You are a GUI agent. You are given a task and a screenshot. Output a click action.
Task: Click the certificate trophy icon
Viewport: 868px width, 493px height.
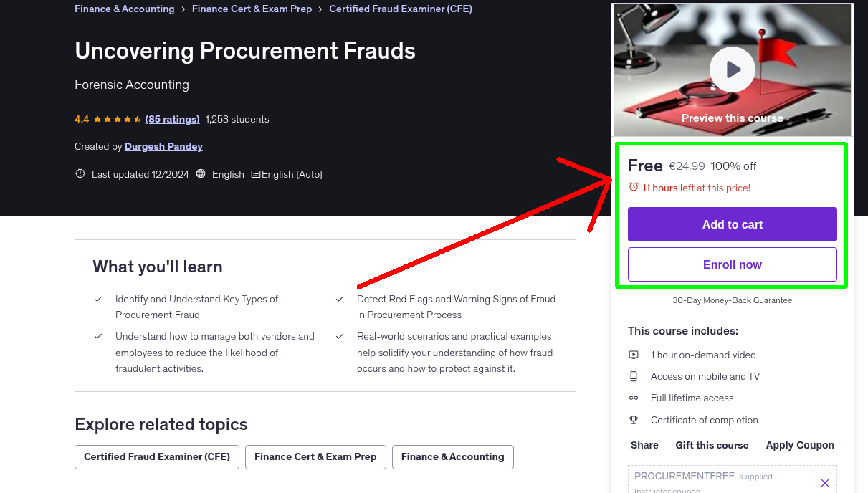(634, 420)
